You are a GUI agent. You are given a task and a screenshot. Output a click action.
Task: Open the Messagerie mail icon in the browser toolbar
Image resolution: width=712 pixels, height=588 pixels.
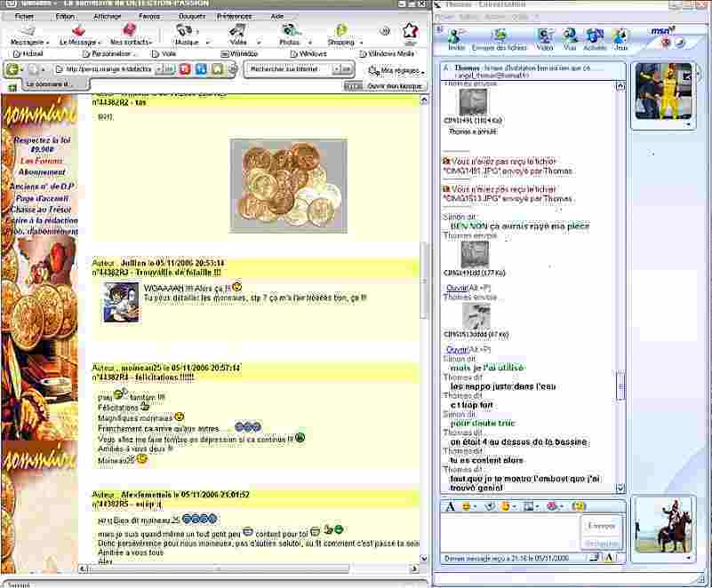[28, 31]
